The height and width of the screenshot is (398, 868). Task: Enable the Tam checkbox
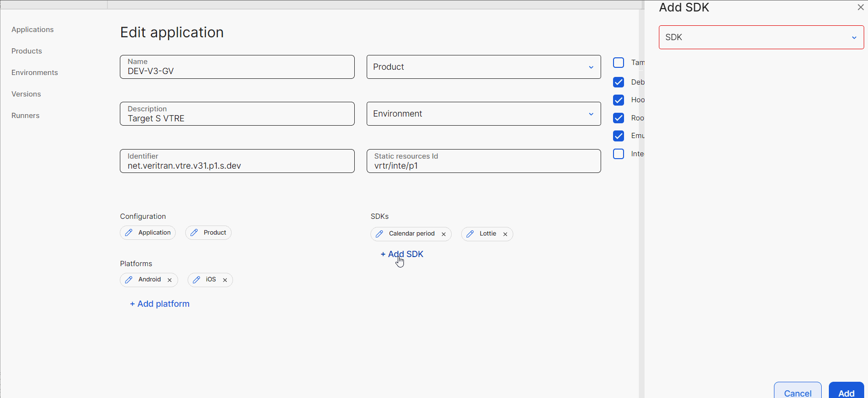[x=618, y=63]
